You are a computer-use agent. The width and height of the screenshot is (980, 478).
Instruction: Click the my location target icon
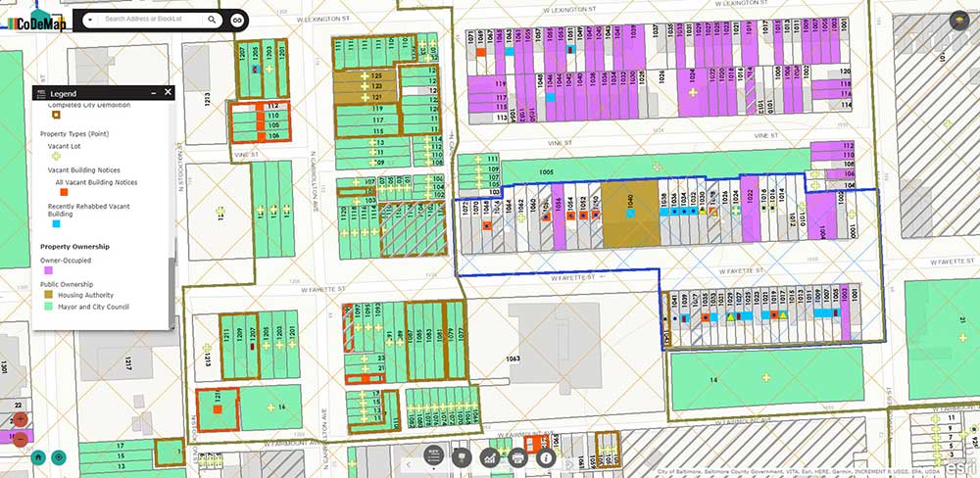59,456
